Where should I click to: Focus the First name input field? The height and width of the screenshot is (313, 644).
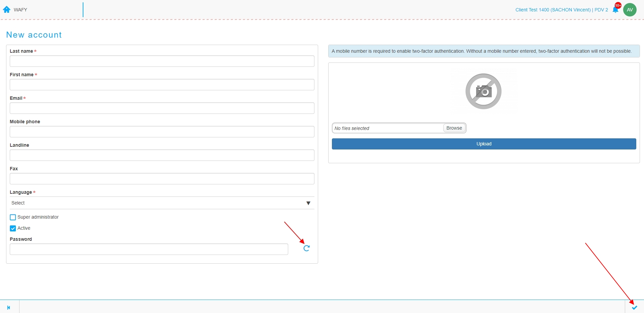click(x=162, y=85)
